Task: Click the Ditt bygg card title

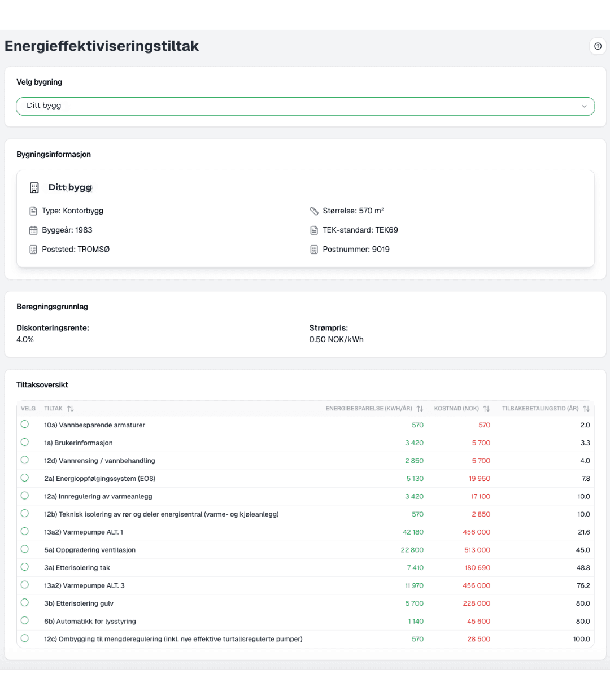Action: [70, 187]
